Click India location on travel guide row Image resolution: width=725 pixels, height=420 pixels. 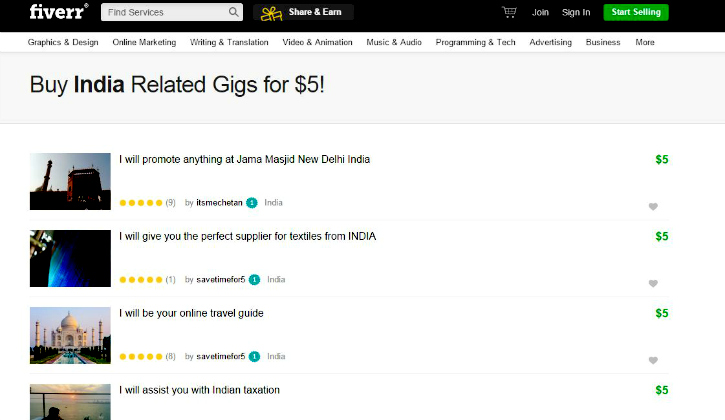point(276,356)
